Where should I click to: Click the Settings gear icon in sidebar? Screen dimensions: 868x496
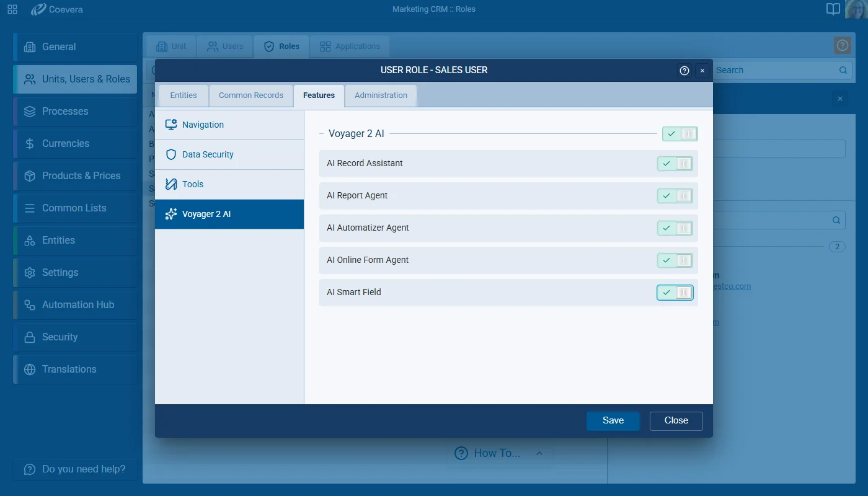point(29,273)
